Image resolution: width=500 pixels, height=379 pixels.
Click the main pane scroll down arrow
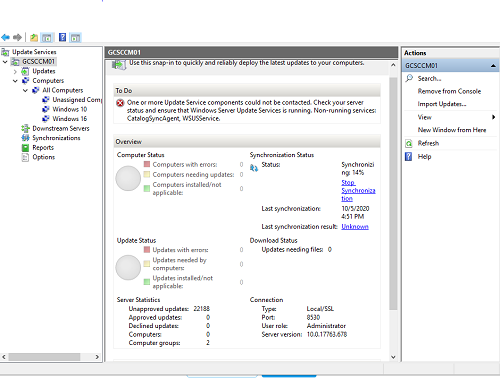click(393, 357)
